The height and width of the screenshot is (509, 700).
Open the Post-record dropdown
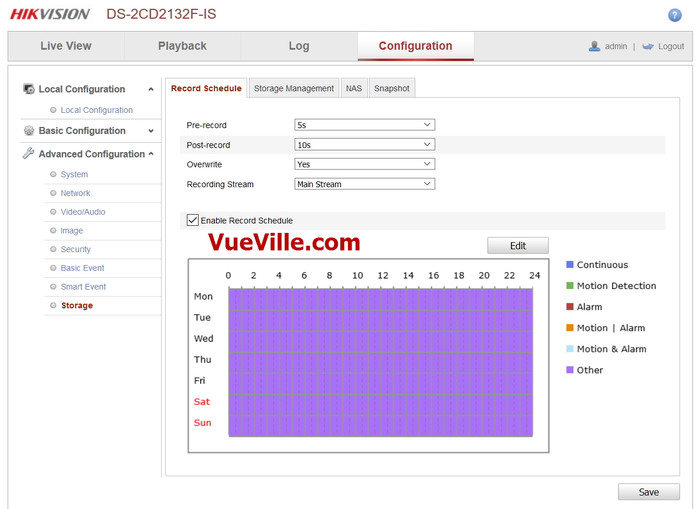click(364, 144)
